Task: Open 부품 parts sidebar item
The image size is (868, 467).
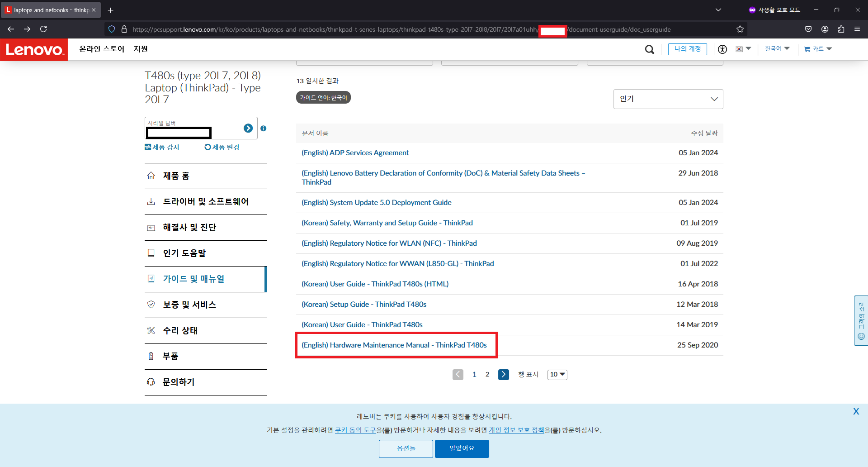Action: point(206,357)
